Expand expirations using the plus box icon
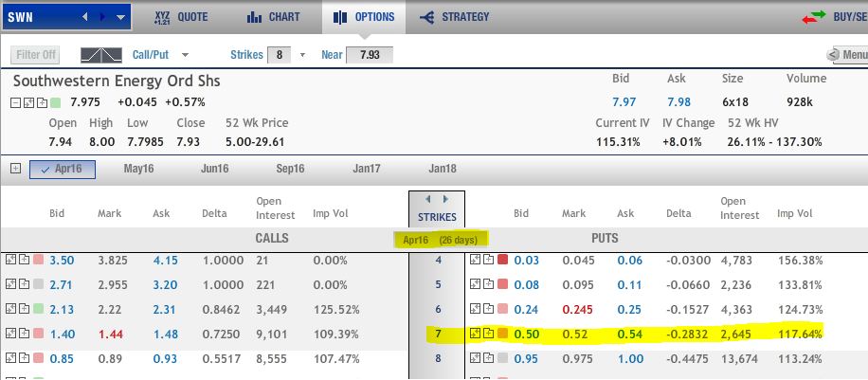Screen dimensions: 868x380 15,168
